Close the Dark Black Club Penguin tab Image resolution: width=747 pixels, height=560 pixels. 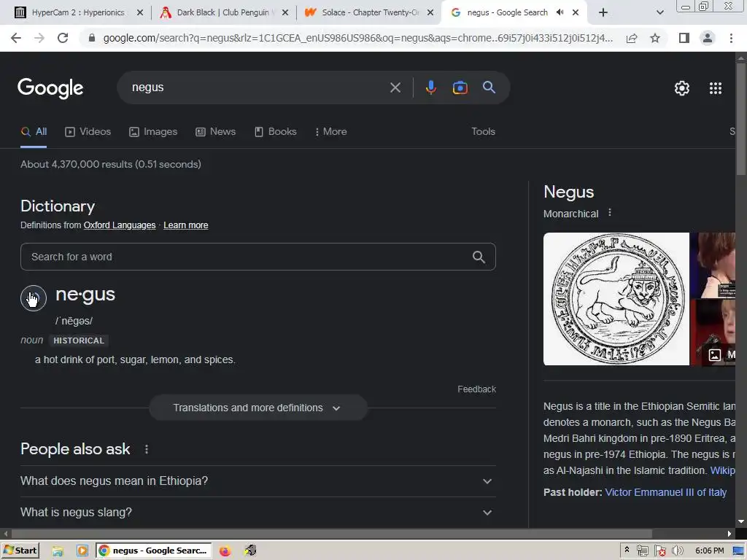click(x=285, y=12)
